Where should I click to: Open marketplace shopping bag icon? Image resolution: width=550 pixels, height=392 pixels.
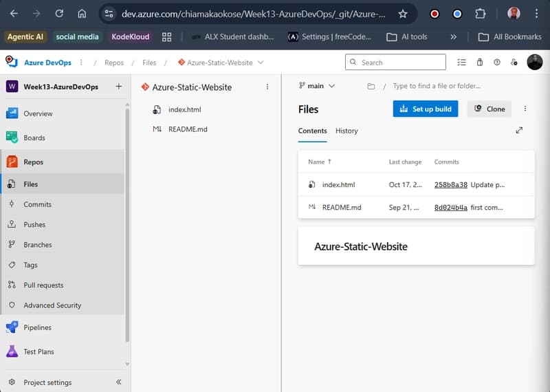click(479, 62)
